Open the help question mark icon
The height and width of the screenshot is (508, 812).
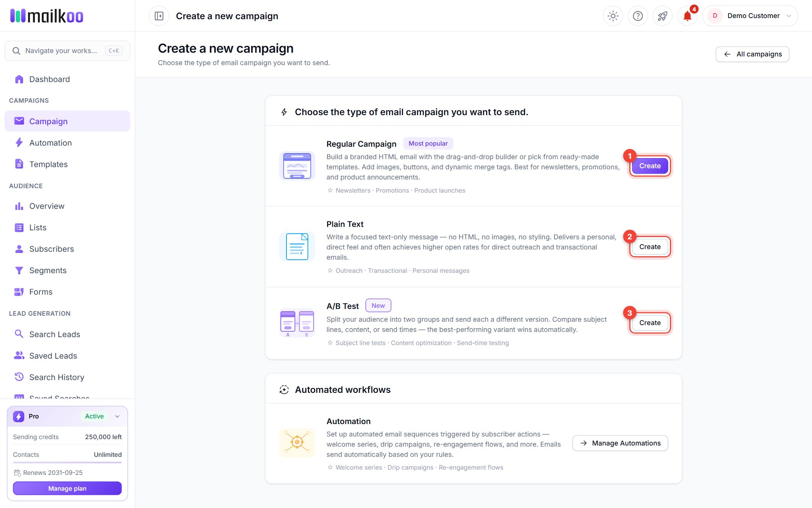[x=638, y=16]
